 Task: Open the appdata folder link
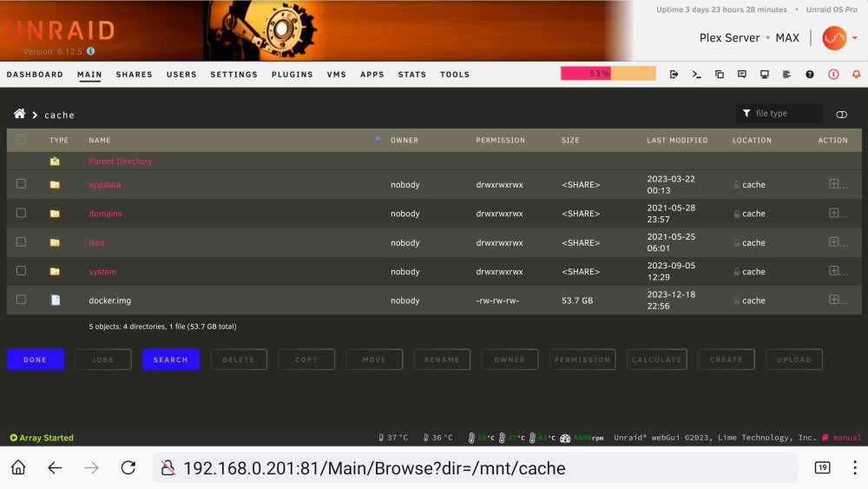[x=105, y=184]
